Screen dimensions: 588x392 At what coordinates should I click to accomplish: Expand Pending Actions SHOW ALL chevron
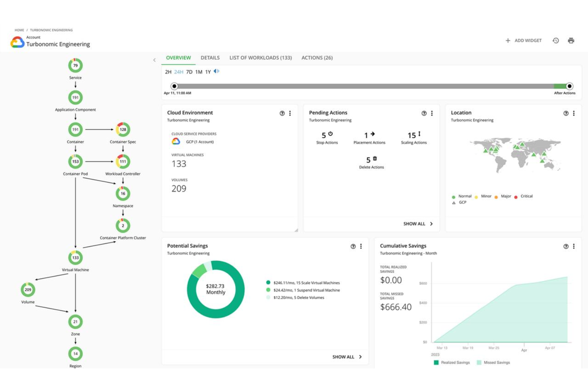point(431,224)
